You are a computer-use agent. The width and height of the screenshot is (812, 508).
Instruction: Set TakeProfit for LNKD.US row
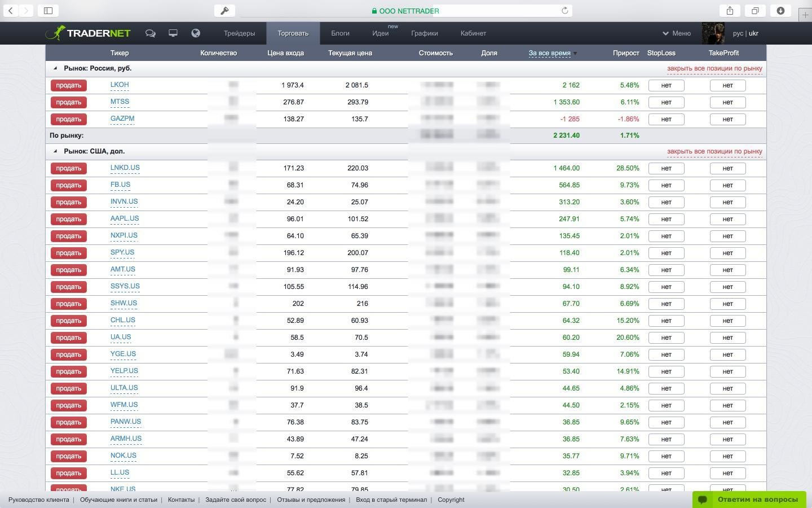click(727, 168)
